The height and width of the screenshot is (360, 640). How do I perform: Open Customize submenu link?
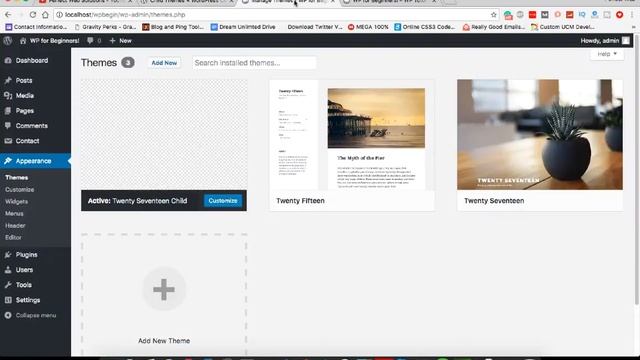tap(20, 189)
